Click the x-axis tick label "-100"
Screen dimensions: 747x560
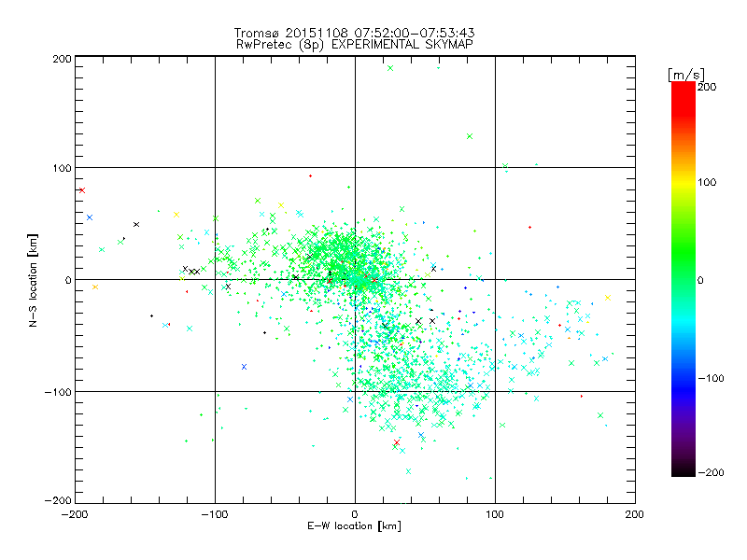pos(215,514)
